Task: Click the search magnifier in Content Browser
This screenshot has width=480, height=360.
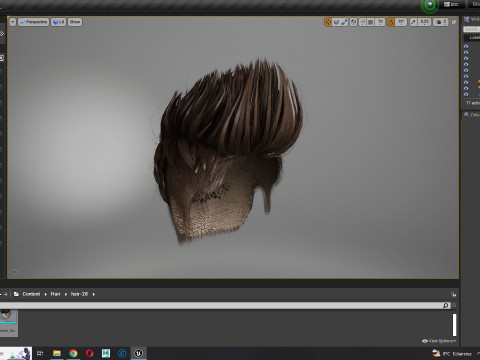Action: (446, 305)
